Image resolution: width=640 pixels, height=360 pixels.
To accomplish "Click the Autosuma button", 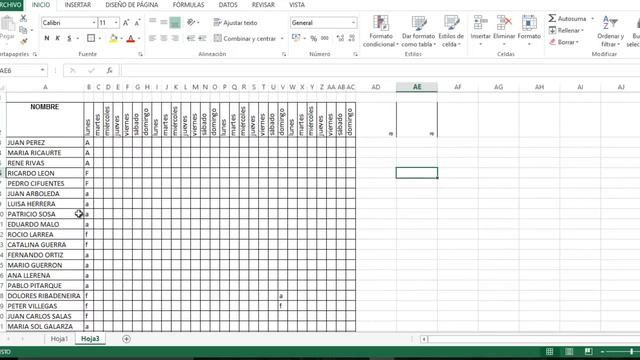I will point(567,18).
